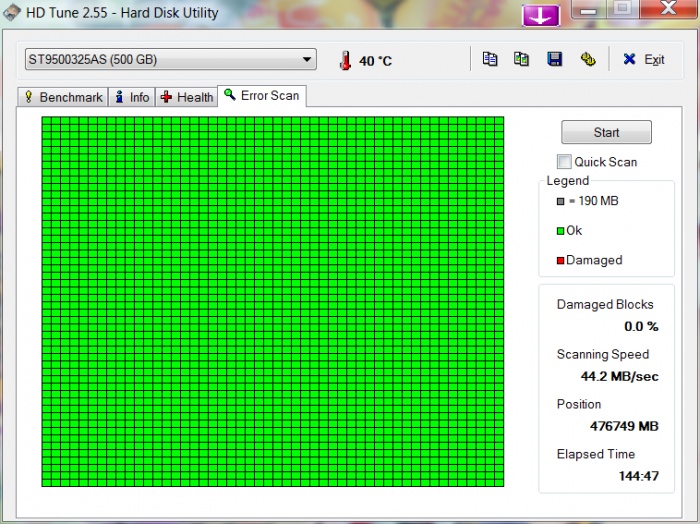Click the gray 190 MB legend swatch

point(561,201)
